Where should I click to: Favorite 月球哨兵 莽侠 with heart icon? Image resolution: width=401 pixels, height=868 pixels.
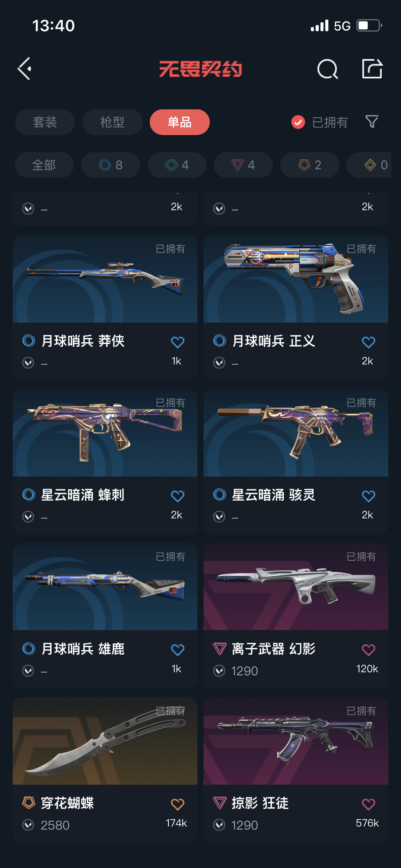177,342
